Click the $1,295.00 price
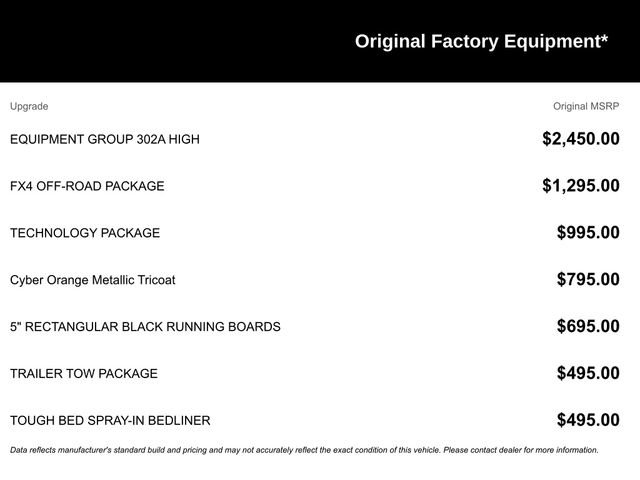This screenshot has height=480, width=640. click(x=580, y=186)
